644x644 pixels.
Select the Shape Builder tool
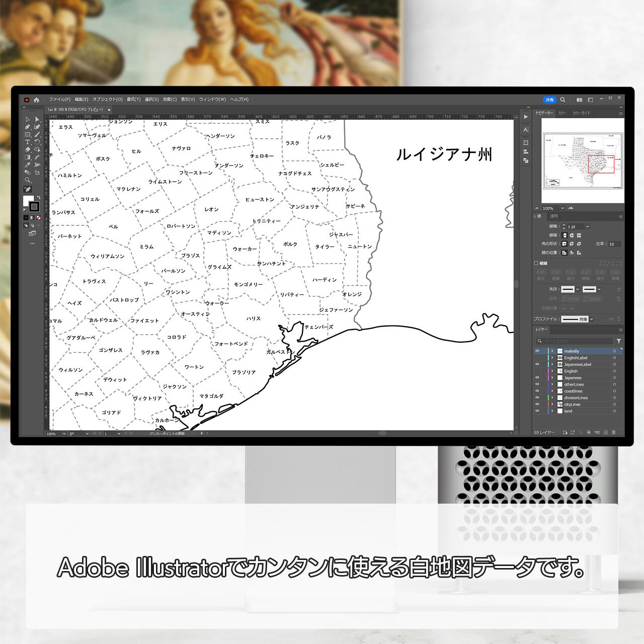37,150
